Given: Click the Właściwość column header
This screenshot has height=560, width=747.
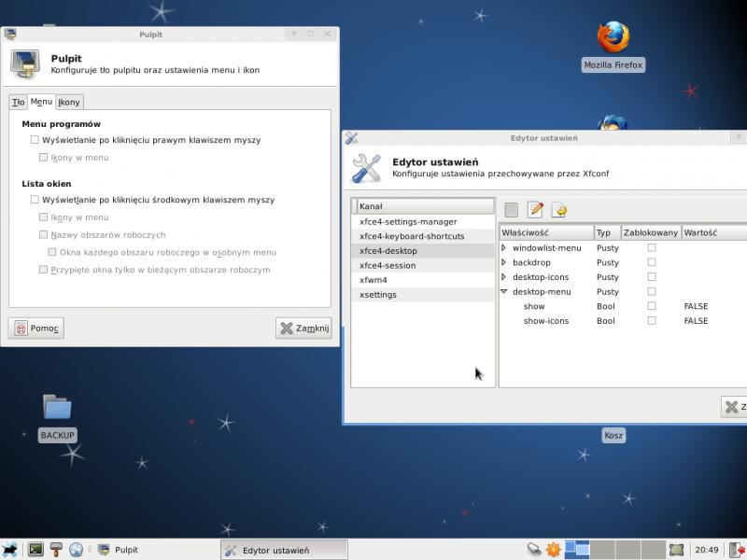Looking at the screenshot, I should pyautogui.click(x=545, y=232).
